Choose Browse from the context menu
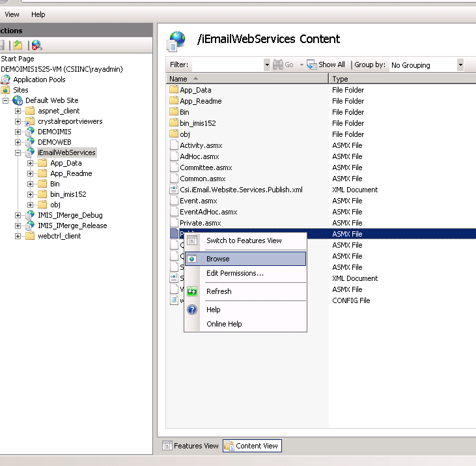 218,259
